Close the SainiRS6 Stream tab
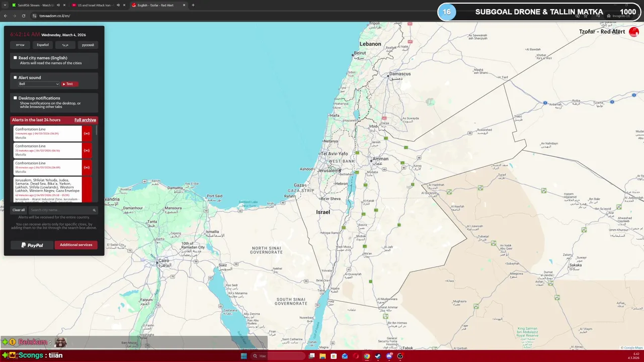Viewport: 644px width, 362px height. pyautogui.click(x=64, y=5)
